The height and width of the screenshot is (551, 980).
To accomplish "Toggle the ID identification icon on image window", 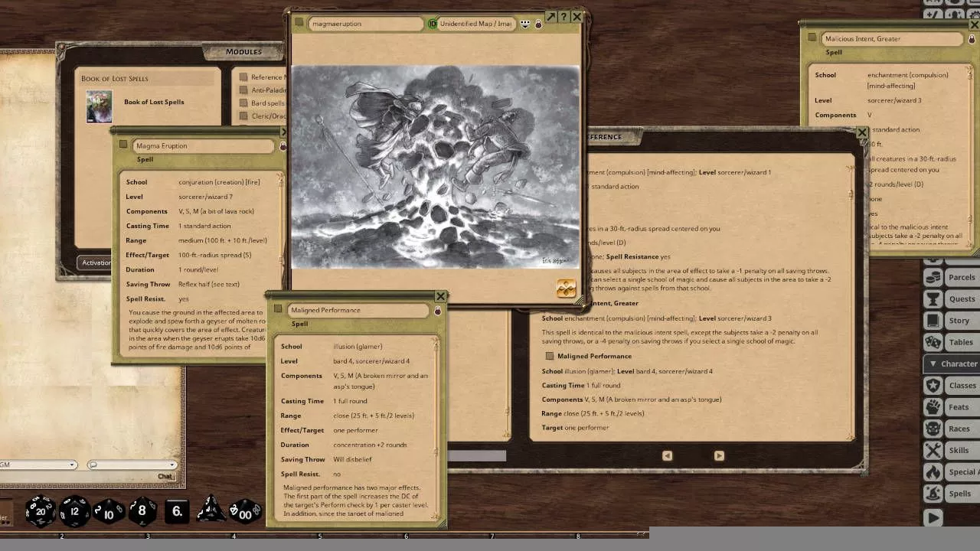I will tap(432, 24).
